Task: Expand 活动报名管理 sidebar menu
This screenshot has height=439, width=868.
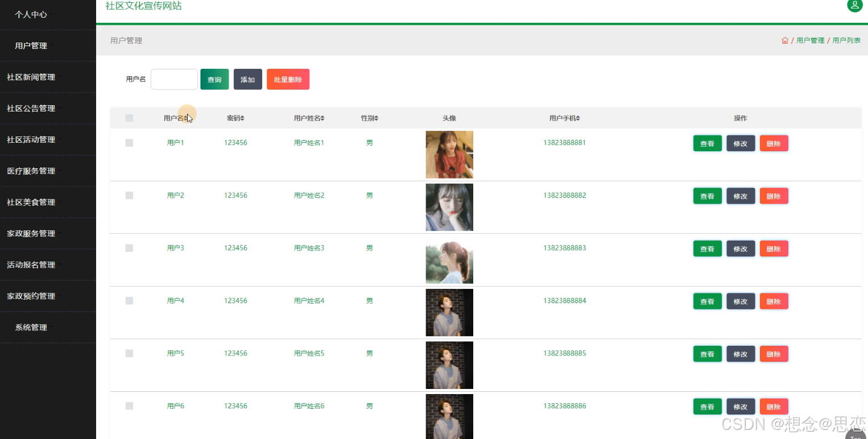Action: pos(48,264)
